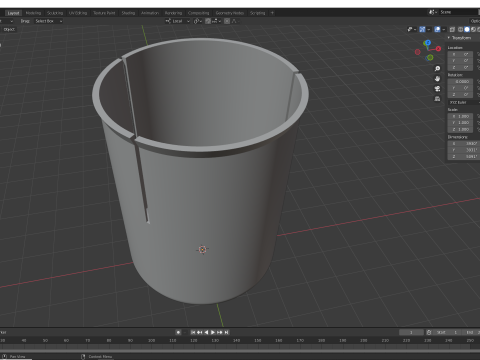Open the Texture Paint workspace tab
This screenshot has height=360, width=480.
point(104,13)
